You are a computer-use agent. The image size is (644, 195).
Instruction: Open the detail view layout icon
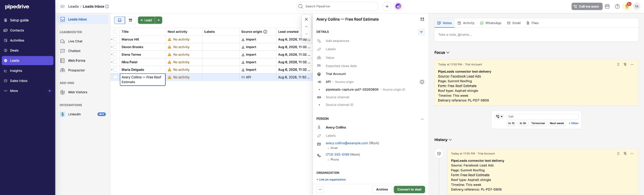pyautogui.click(x=422, y=20)
